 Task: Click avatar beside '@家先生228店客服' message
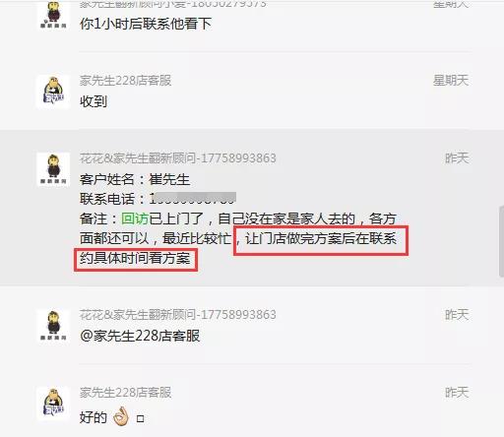53,326
